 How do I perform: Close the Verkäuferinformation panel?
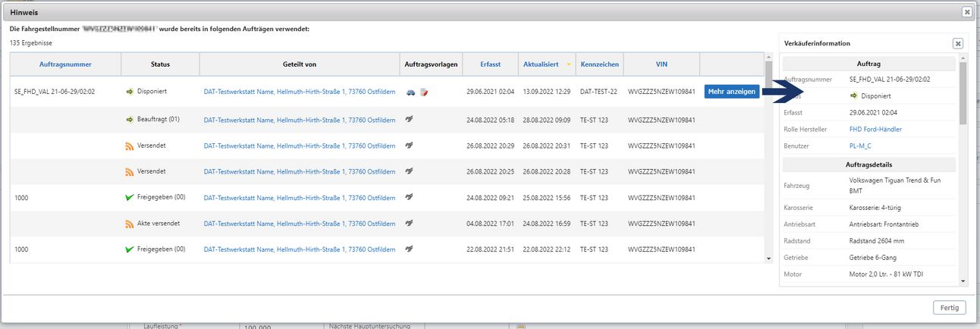(x=957, y=44)
